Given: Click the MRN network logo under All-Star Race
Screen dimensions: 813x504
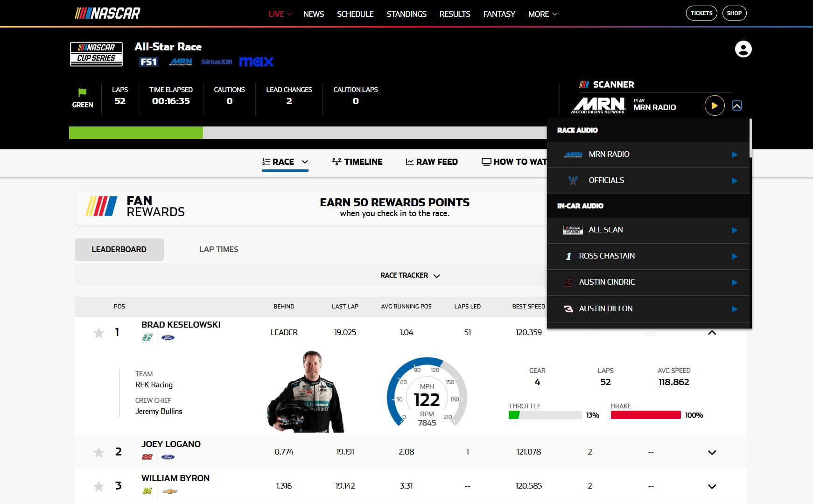Looking at the screenshot, I should [x=180, y=62].
